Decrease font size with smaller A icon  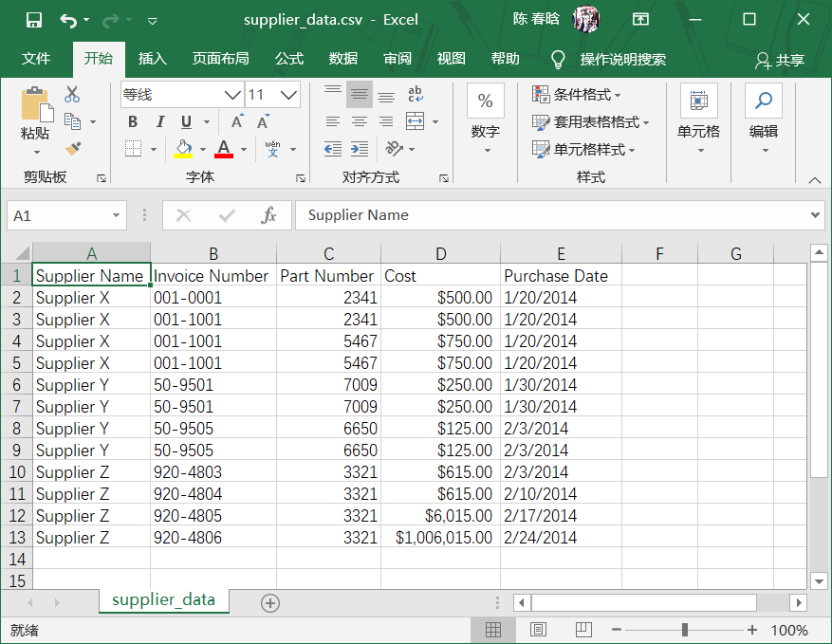click(x=263, y=121)
